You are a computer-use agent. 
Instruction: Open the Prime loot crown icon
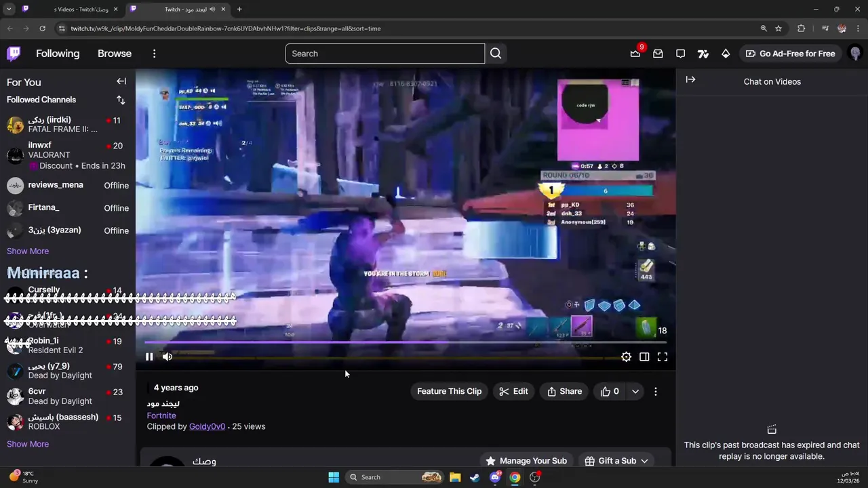[x=635, y=54]
